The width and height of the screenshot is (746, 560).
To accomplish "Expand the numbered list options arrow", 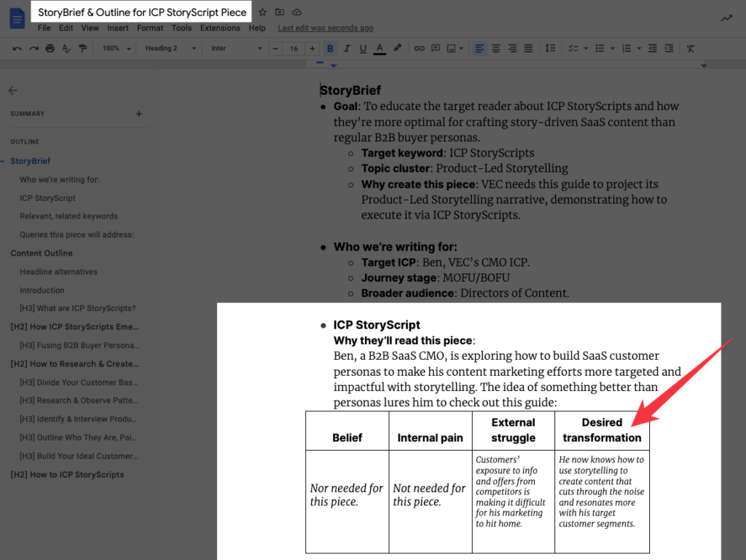I will point(639,49).
